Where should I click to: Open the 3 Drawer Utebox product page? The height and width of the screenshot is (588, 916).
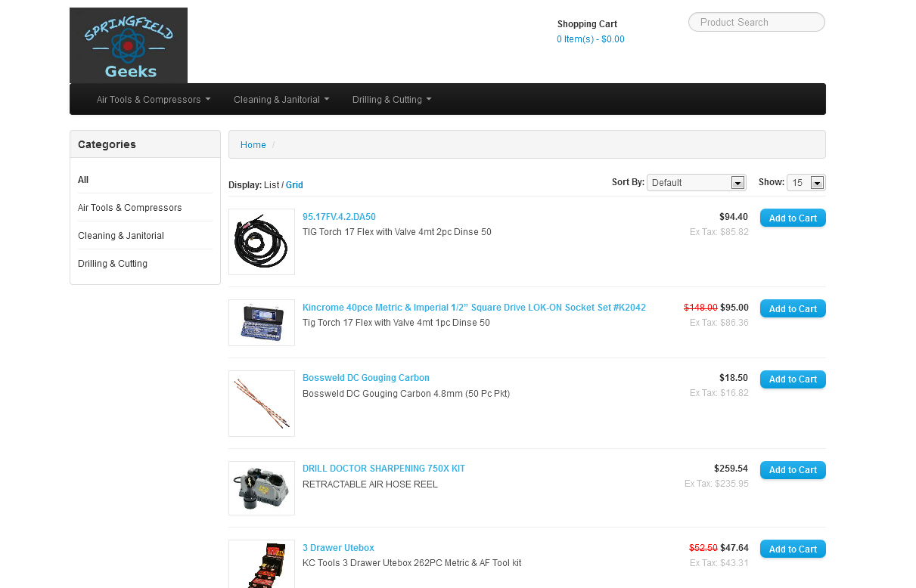point(338,547)
